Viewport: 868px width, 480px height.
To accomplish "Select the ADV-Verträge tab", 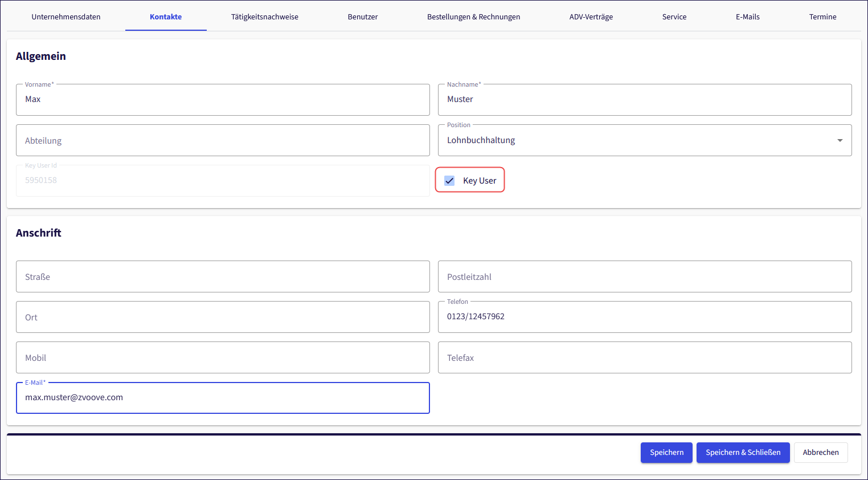I will [x=591, y=17].
